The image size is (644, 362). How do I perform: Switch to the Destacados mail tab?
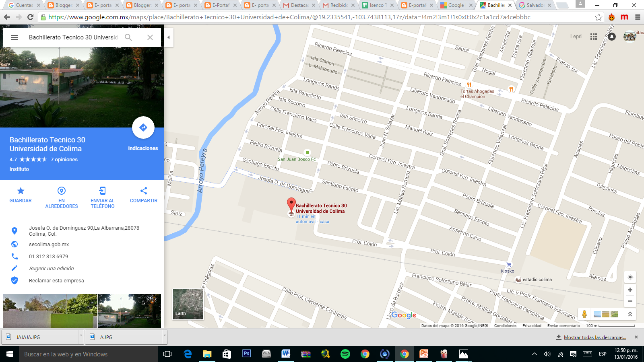[x=300, y=5]
